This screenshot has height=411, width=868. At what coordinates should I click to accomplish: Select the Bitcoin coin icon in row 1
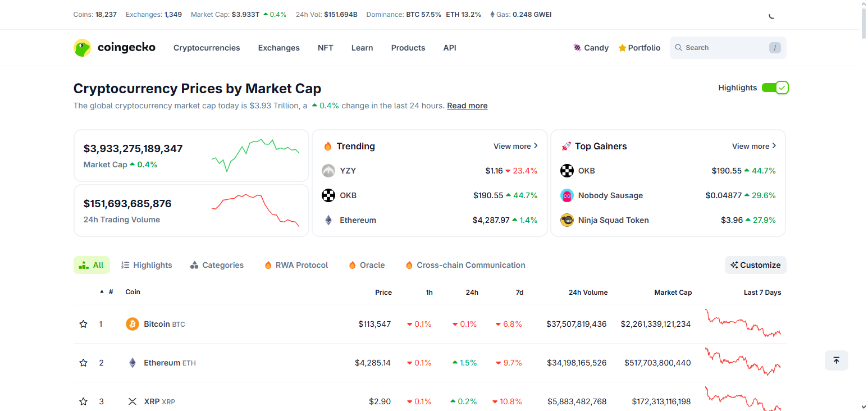pos(132,324)
